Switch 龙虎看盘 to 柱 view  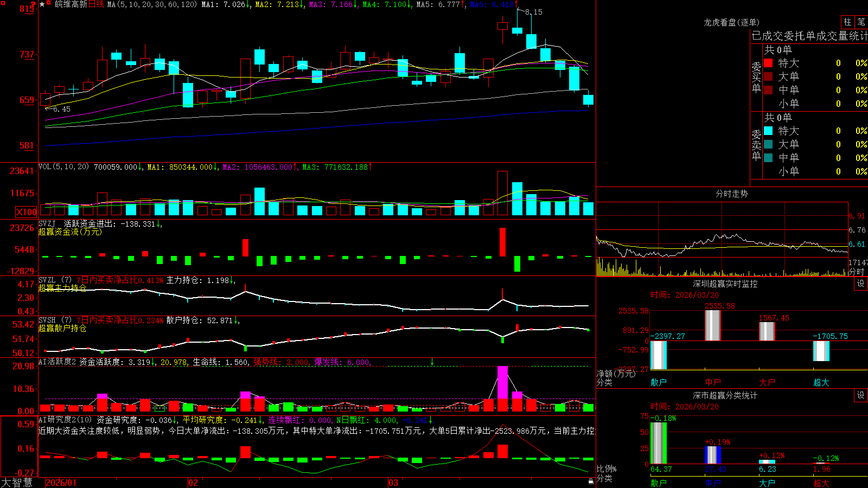pos(847,22)
